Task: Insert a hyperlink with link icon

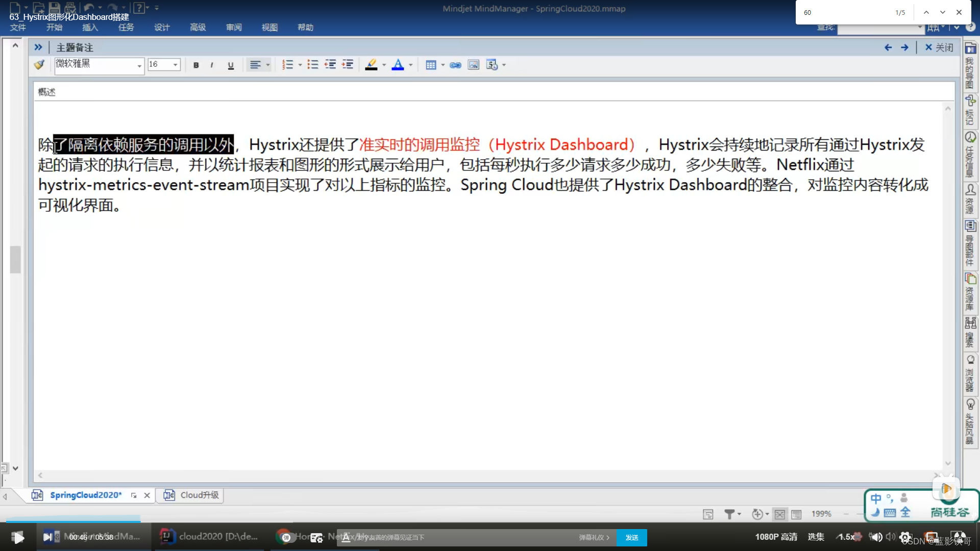Action: click(x=455, y=65)
